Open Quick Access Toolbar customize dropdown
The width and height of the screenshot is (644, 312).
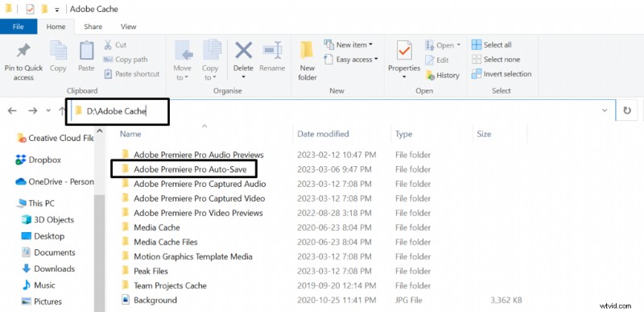pyautogui.click(x=57, y=10)
